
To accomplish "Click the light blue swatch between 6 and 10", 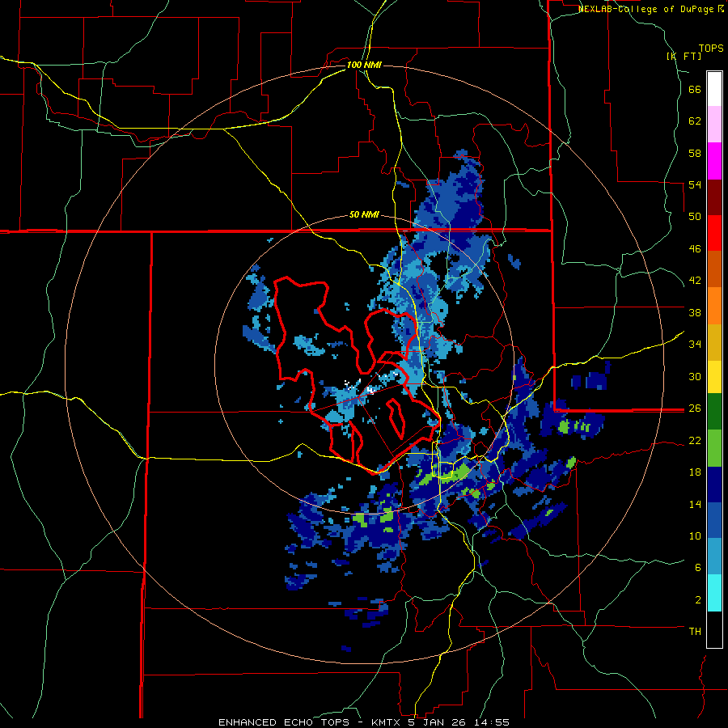I will pyautogui.click(x=714, y=557).
